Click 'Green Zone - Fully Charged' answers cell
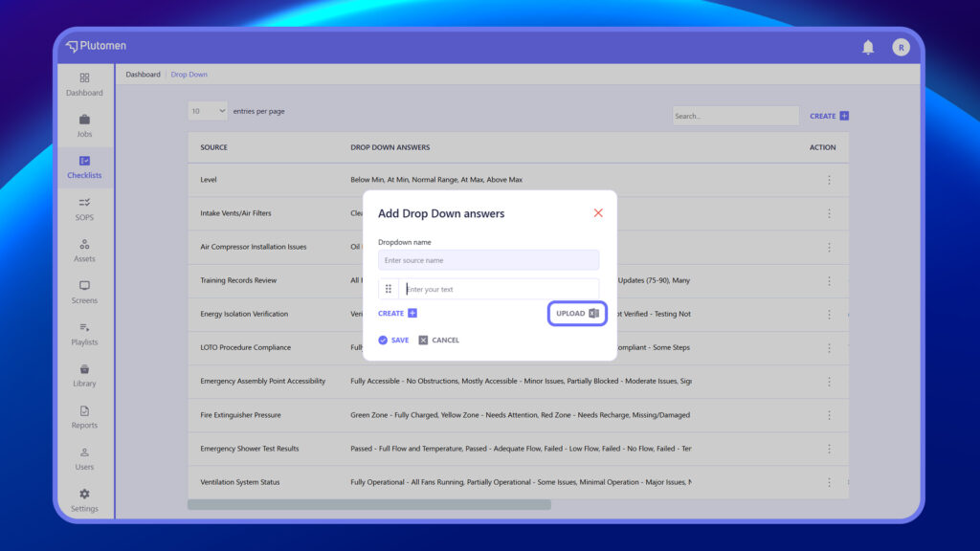The height and width of the screenshot is (551, 980). (x=520, y=415)
